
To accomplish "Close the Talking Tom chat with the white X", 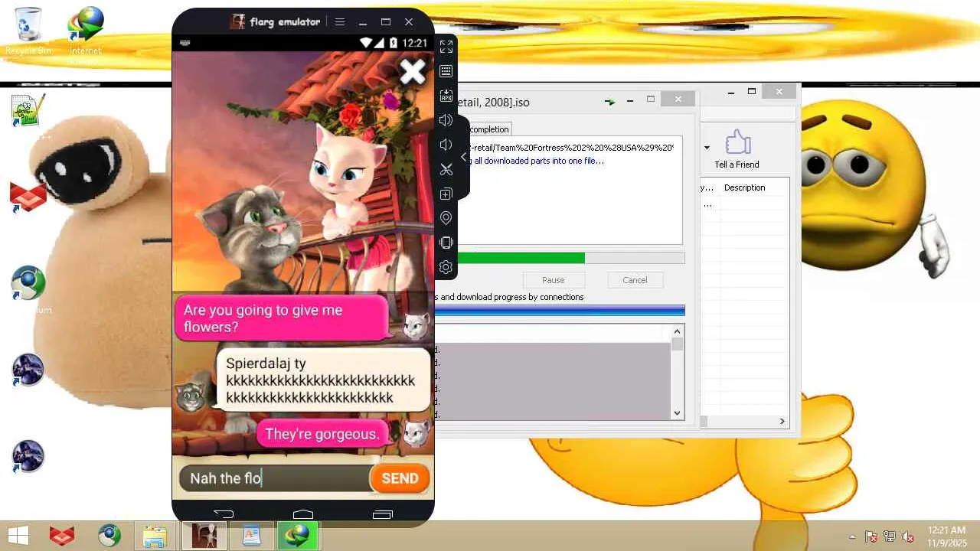I will (x=413, y=72).
